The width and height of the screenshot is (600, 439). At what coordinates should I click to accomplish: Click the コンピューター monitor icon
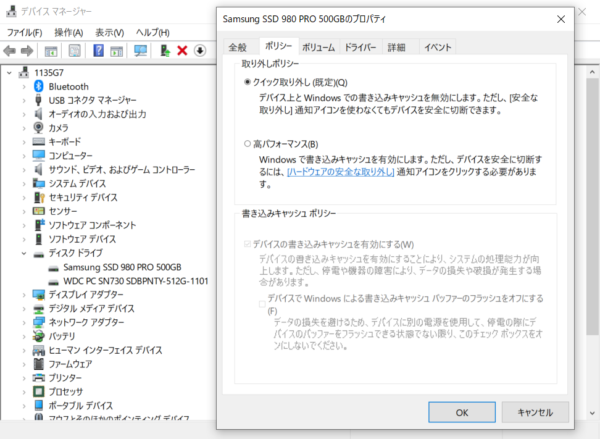[39, 155]
